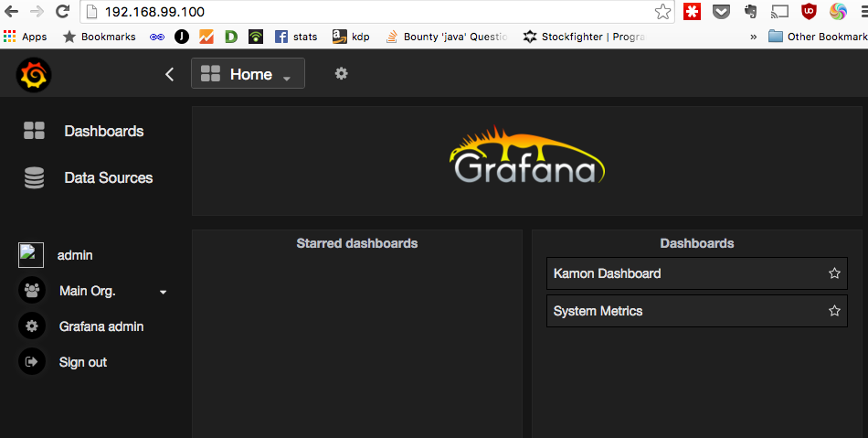Click the Evernote elephant extension icon
The image size is (868, 438).
(x=751, y=12)
